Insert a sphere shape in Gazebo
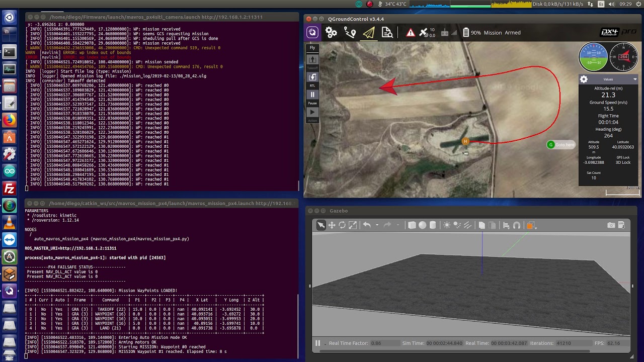This screenshot has height=362, width=644. (x=422, y=225)
